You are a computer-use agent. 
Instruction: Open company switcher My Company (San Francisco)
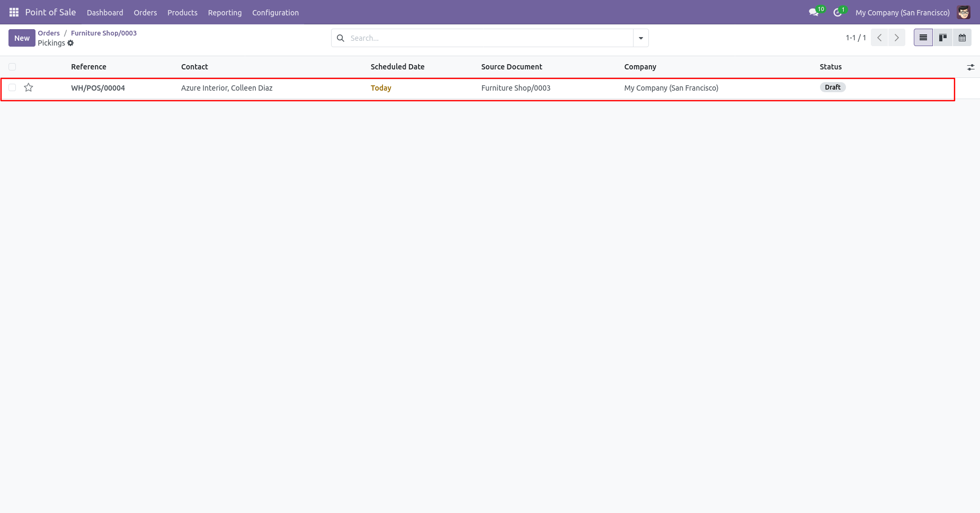903,12
